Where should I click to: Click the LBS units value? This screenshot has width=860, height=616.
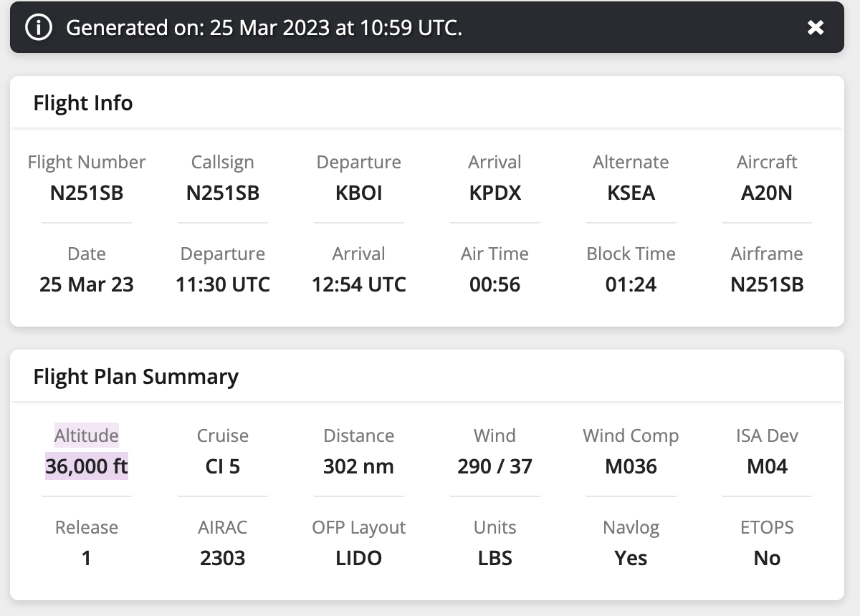(x=494, y=558)
